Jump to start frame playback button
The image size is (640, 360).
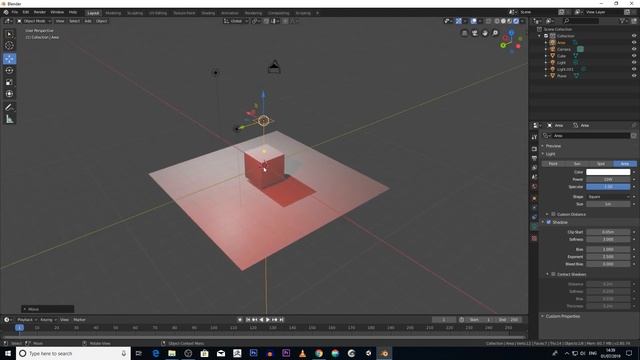coord(248,320)
